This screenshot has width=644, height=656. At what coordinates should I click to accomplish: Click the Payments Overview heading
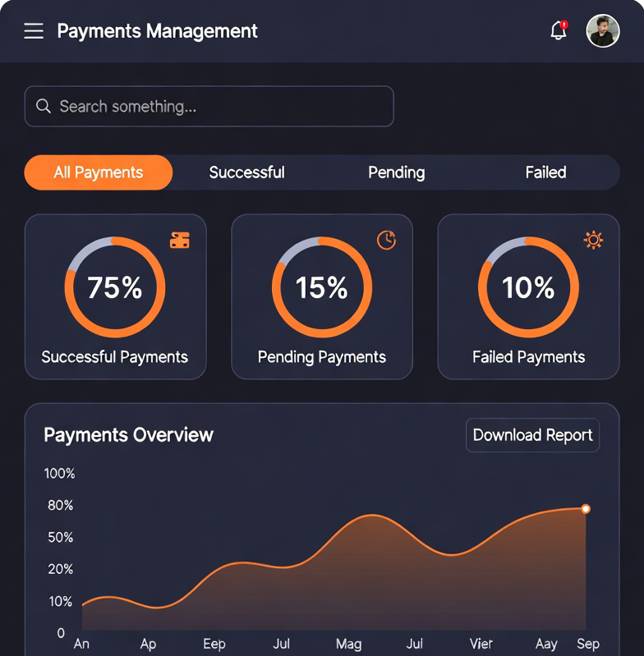[x=128, y=435]
